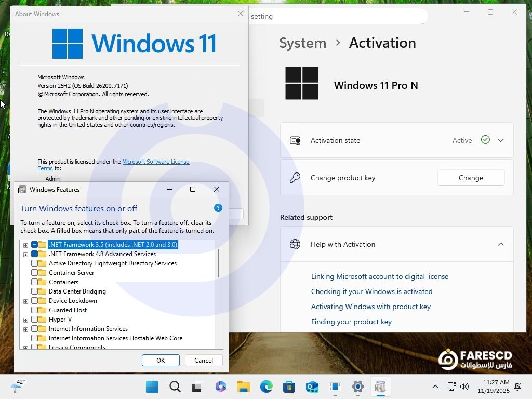Click the Windows Features help question-mark icon
Image resolution: width=532 pixels, height=399 pixels.
point(218,208)
